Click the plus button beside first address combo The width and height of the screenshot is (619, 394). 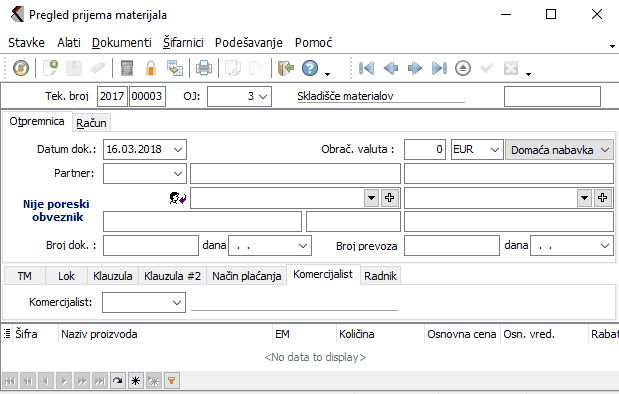point(390,197)
